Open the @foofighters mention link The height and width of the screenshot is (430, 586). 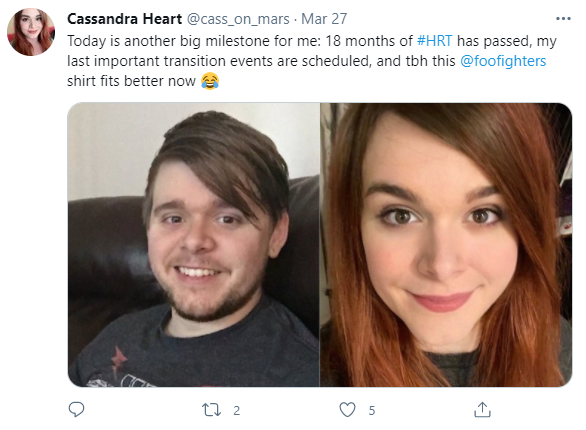pyautogui.click(x=503, y=61)
